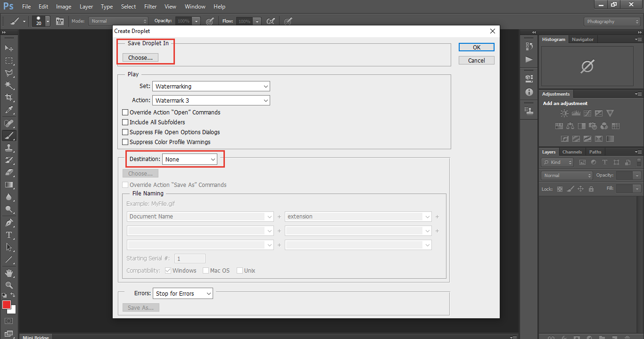Open the Actions panel play icon
Screen dimensions: 644x339
[529, 59]
